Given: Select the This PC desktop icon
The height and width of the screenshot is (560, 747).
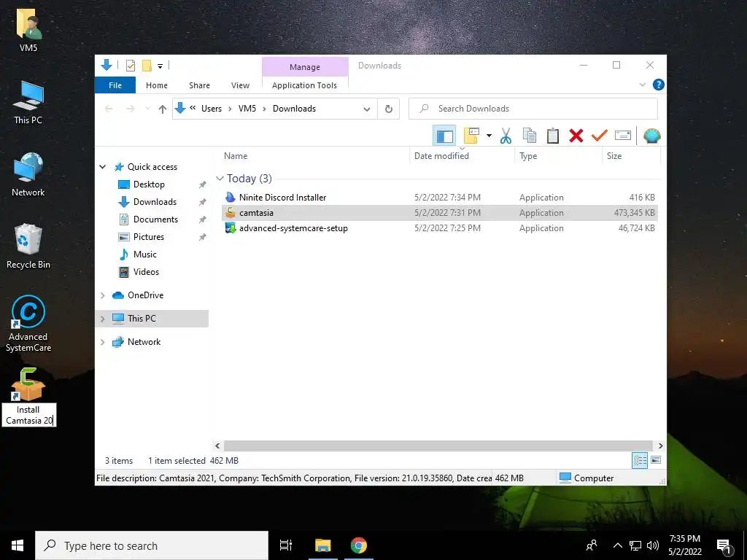Looking at the screenshot, I should pyautogui.click(x=28, y=102).
